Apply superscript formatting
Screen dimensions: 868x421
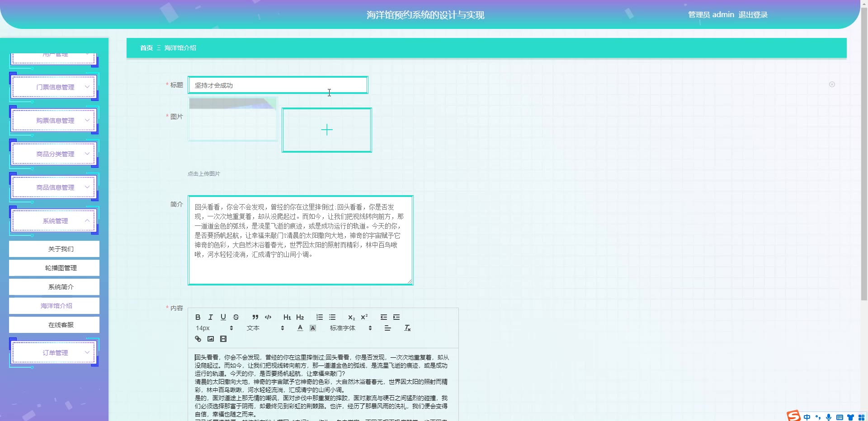click(x=364, y=317)
